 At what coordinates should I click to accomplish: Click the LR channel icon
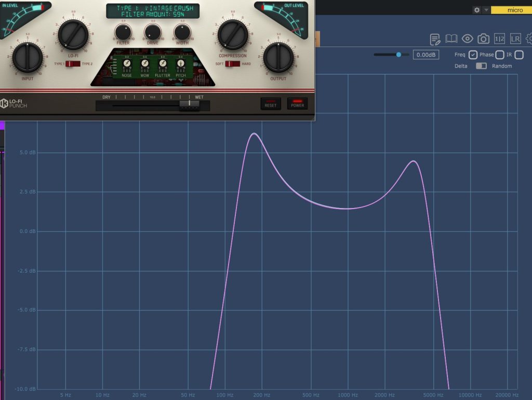515,39
